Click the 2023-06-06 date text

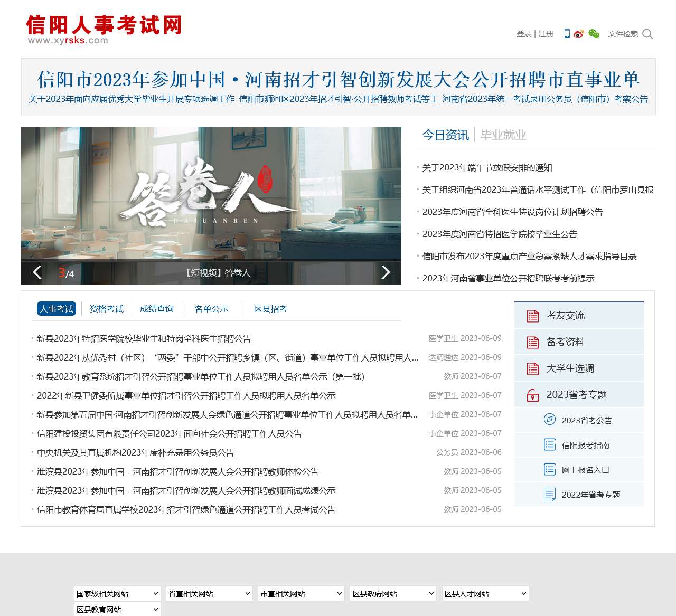pyautogui.click(x=481, y=452)
